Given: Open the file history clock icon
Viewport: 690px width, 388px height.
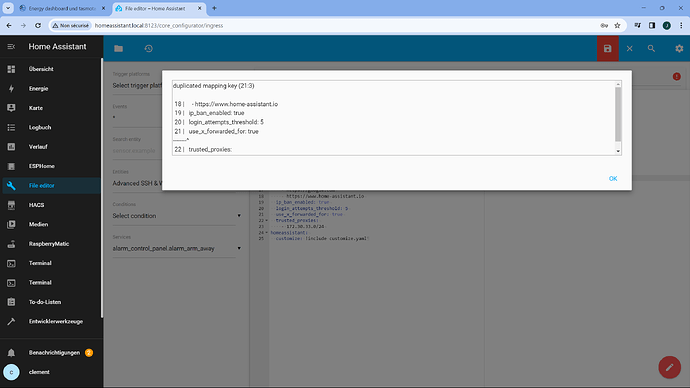Looking at the screenshot, I should tap(148, 48).
